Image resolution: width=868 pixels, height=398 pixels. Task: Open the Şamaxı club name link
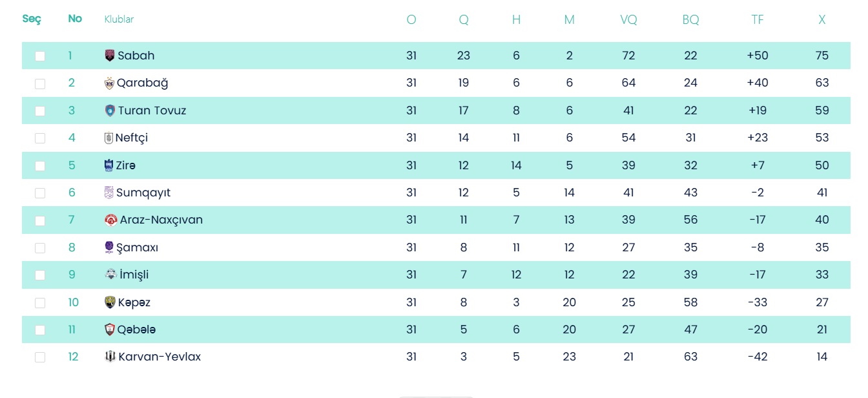pyautogui.click(x=137, y=247)
